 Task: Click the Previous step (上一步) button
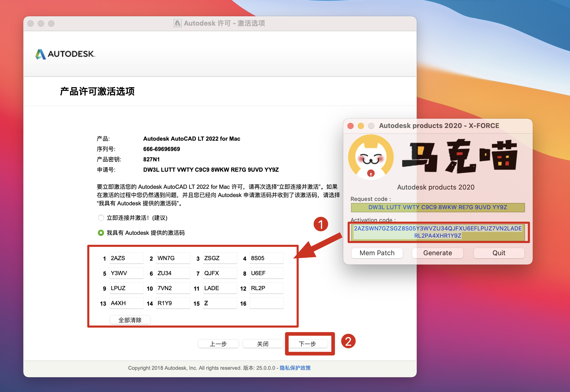[218, 344]
